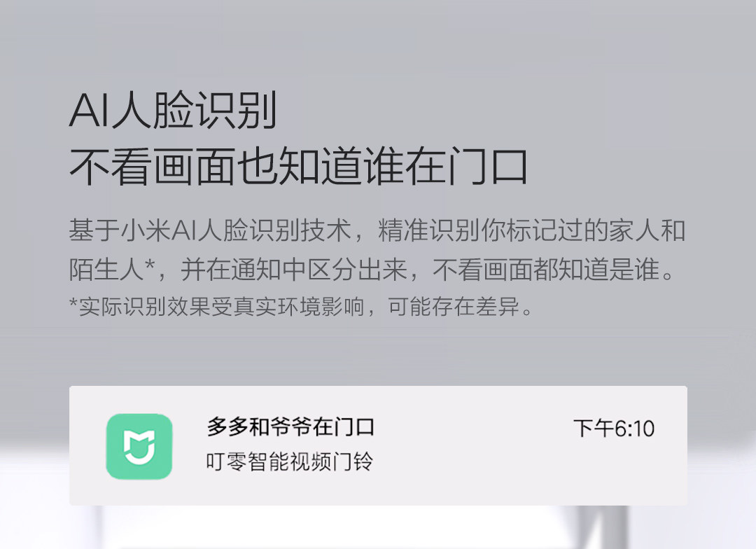This screenshot has height=549, width=756.
Task: Select the 并在通知中区分出来 phrase
Action: (293, 270)
